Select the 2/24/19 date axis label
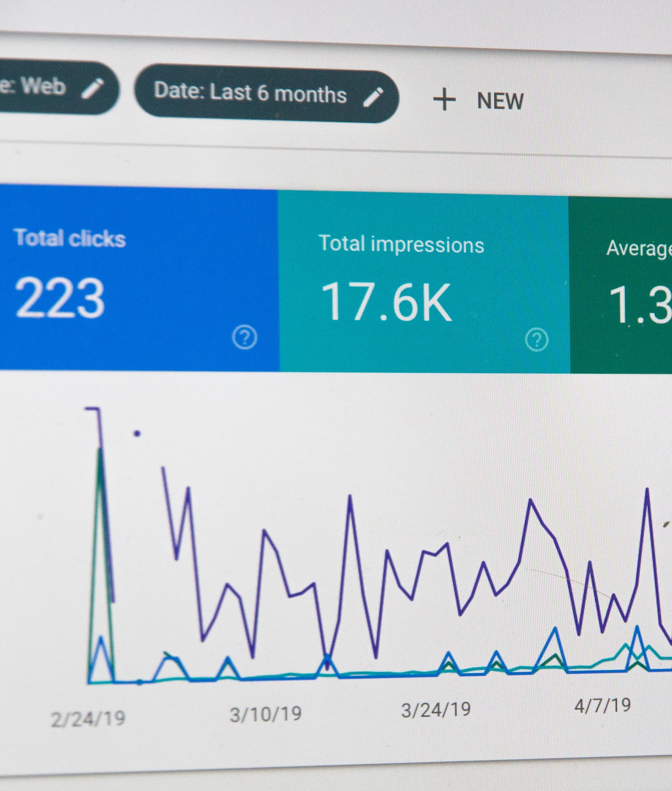The width and height of the screenshot is (672, 791). click(x=88, y=719)
